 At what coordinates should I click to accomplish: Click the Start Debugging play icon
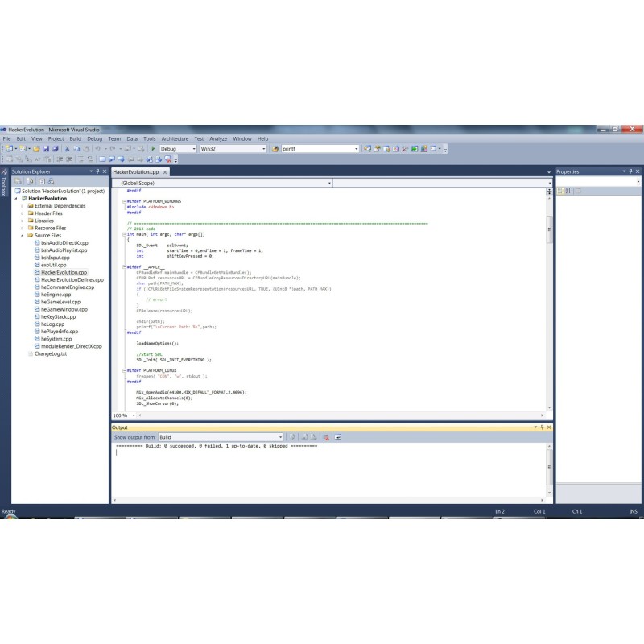point(153,149)
